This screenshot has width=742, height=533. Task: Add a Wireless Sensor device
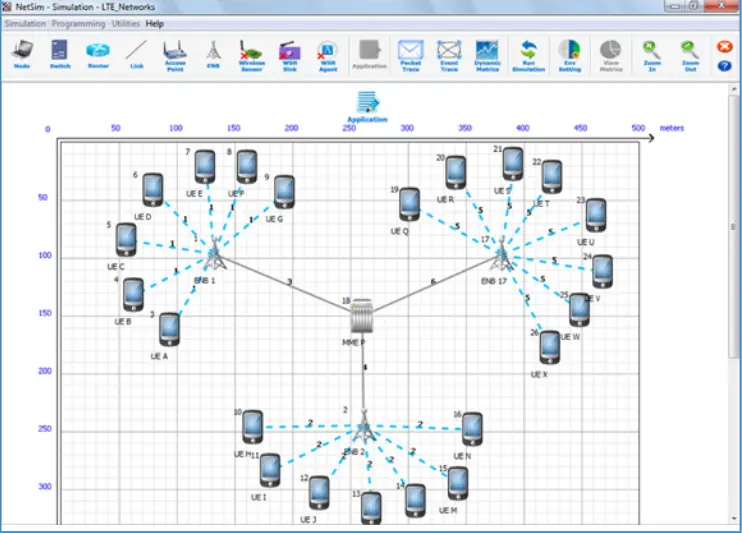(251, 53)
